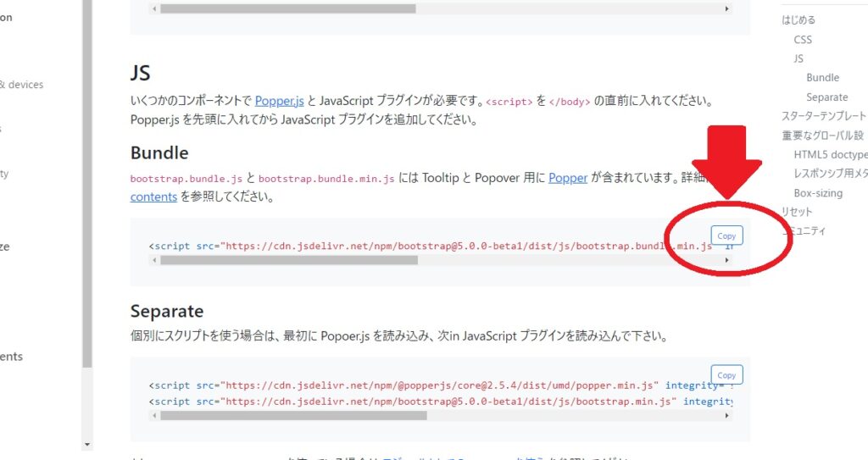This screenshot has width=868, height=460.
Task: Select Separate in the table of contents
Action: coord(827,97)
